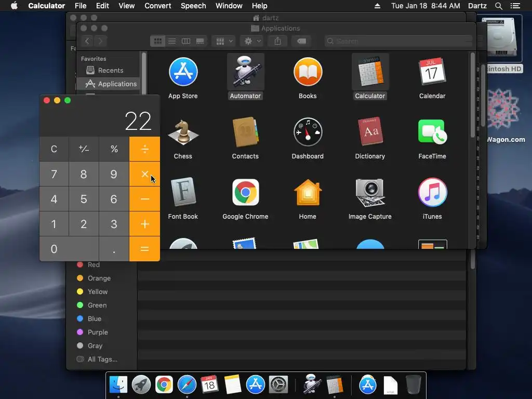Open the Calculator app menu
Screen dimensions: 532x399
tap(46, 6)
